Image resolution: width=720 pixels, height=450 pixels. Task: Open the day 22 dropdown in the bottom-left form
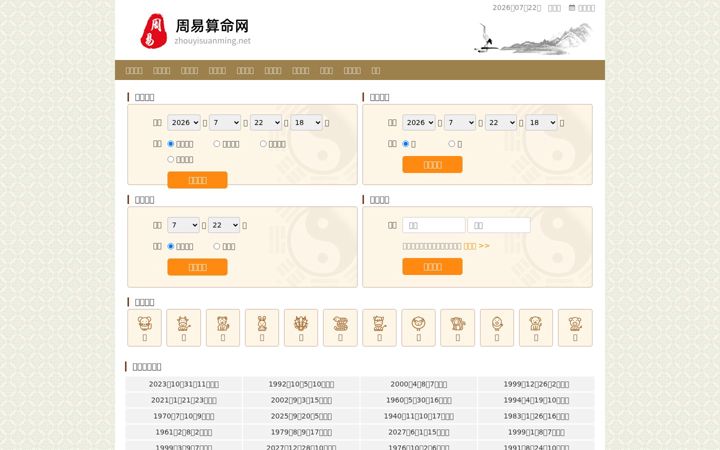click(224, 225)
